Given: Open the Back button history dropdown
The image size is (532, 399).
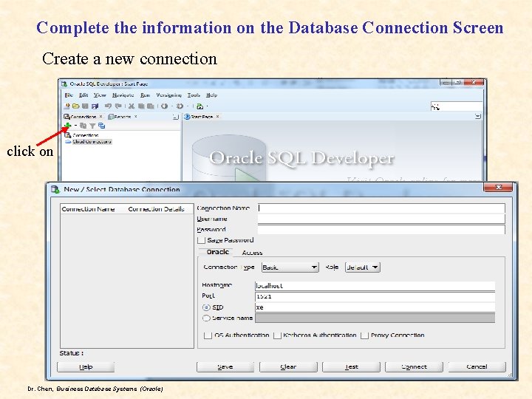Looking at the screenshot, I should click(x=171, y=106).
